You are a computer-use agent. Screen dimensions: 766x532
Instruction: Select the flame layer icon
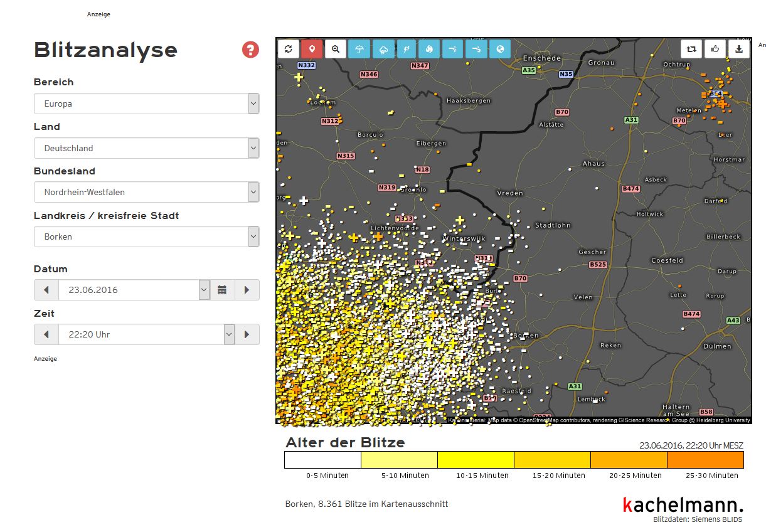429,48
